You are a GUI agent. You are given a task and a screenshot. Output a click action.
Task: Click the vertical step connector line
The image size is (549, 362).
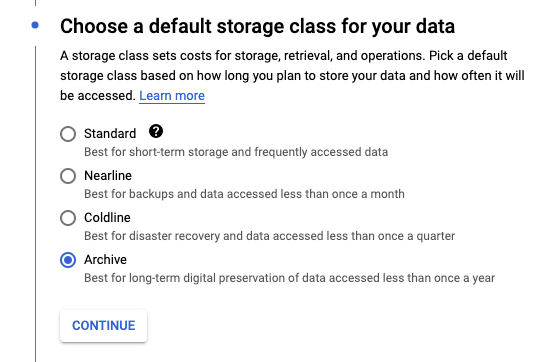35,204
